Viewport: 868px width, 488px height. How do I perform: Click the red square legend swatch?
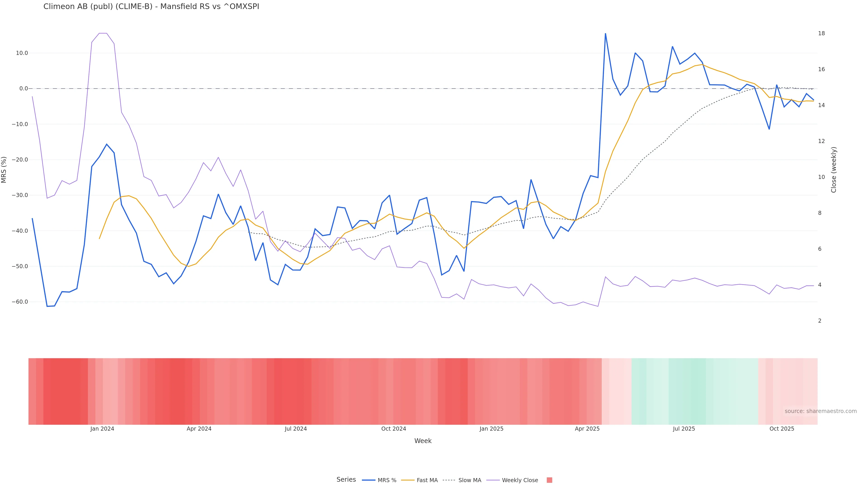tap(549, 480)
